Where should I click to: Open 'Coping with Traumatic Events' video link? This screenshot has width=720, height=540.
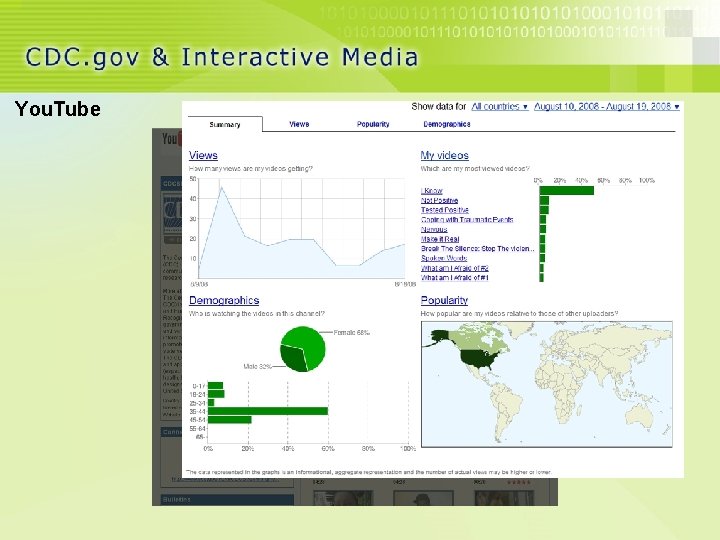(467, 219)
